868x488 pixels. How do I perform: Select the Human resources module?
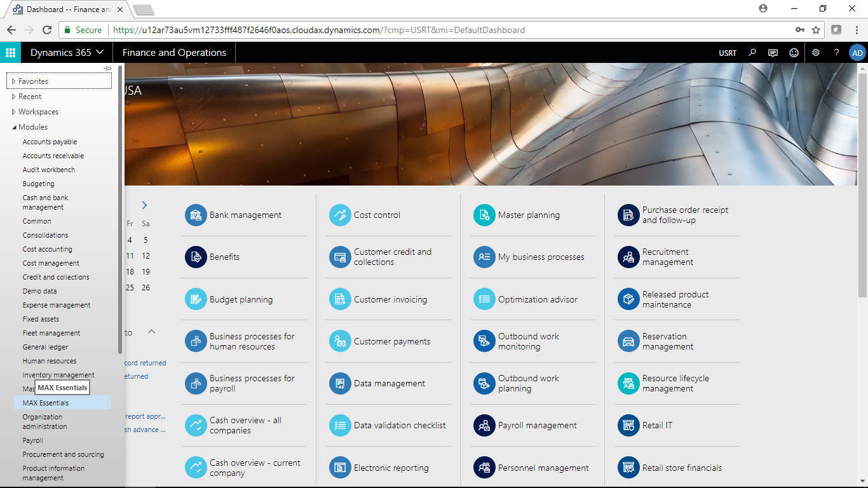point(50,361)
